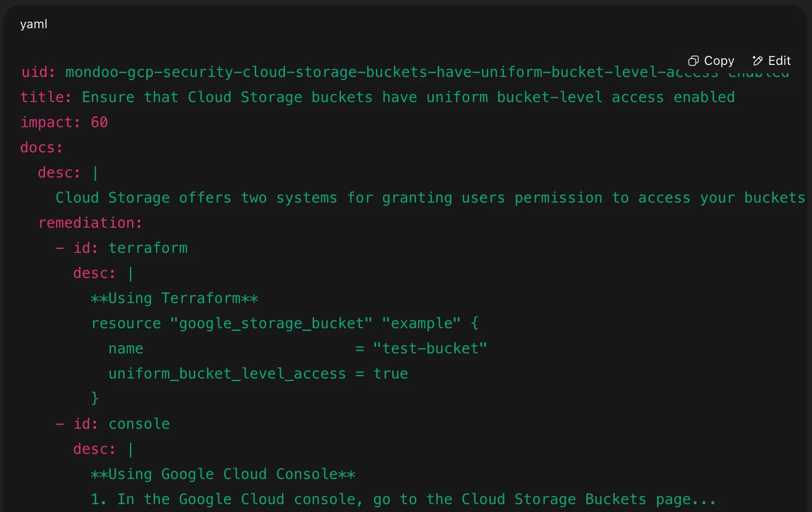The width and height of the screenshot is (812, 512).
Task: Click the 'id: terraform' line
Action: tap(122, 248)
